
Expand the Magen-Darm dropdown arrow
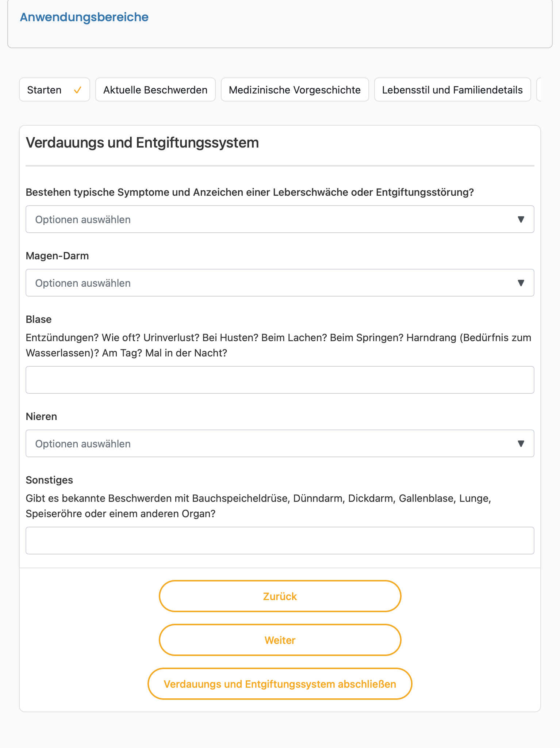click(x=521, y=283)
